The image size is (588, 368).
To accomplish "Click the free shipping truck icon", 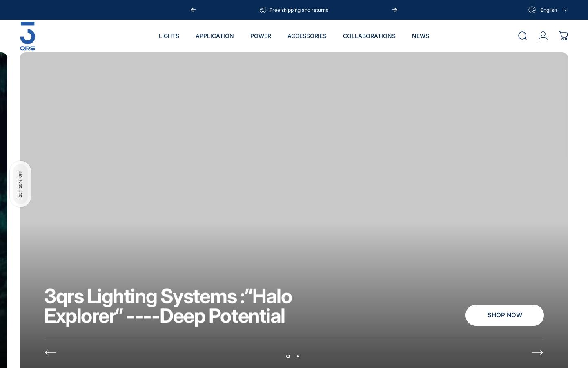I will pyautogui.click(x=263, y=10).
